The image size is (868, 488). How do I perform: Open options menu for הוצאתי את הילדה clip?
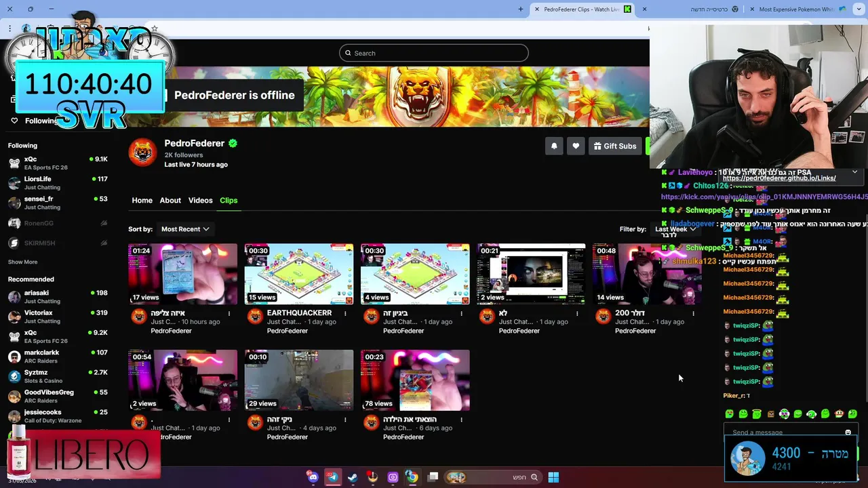461,420
